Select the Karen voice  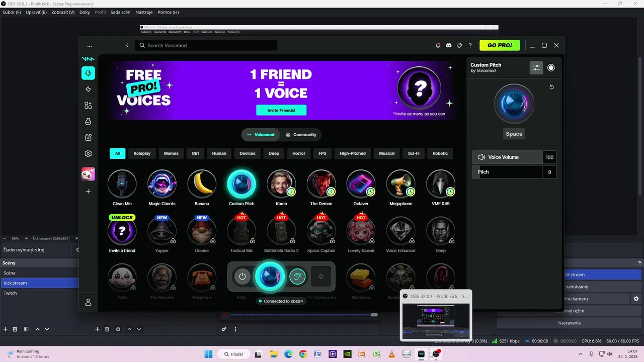click(281, 184)
